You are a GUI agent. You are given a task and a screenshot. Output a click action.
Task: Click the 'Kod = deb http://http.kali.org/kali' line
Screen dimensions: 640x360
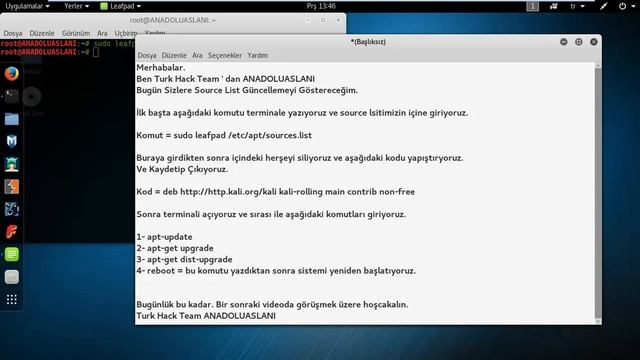pyautogui.click(x=276, y=191)
